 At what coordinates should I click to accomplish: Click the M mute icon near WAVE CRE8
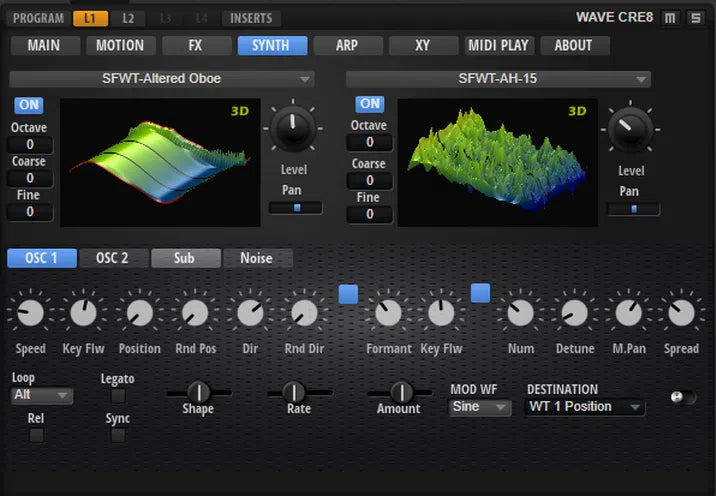670,18
